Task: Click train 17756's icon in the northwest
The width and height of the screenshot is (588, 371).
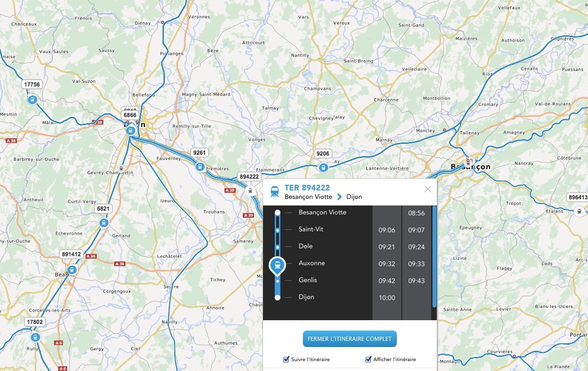Action: point(32,100)
